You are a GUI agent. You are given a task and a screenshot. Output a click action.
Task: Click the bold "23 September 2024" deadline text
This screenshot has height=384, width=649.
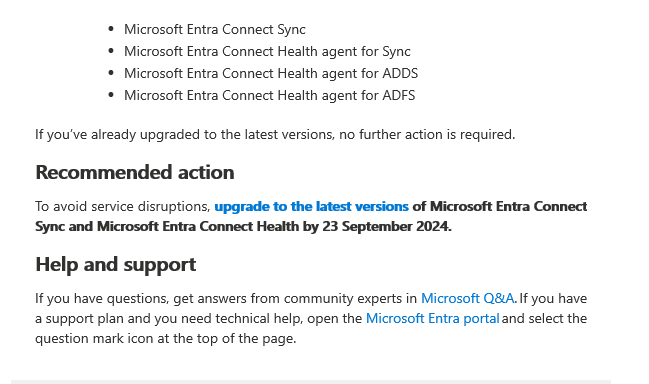[x=386, y=226]
